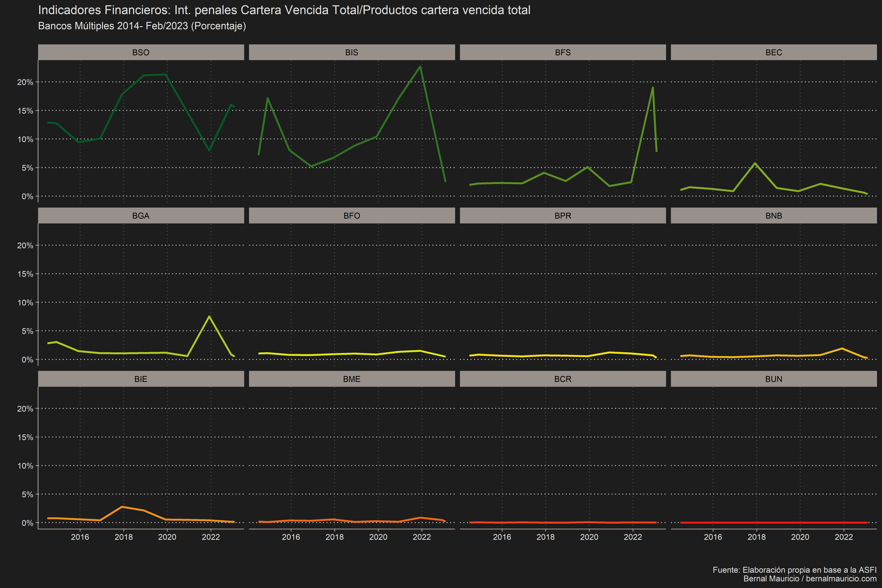Click the 15% label on middle row axis
The height and width of the screenshot is (588, 882).
pos(25,274)
